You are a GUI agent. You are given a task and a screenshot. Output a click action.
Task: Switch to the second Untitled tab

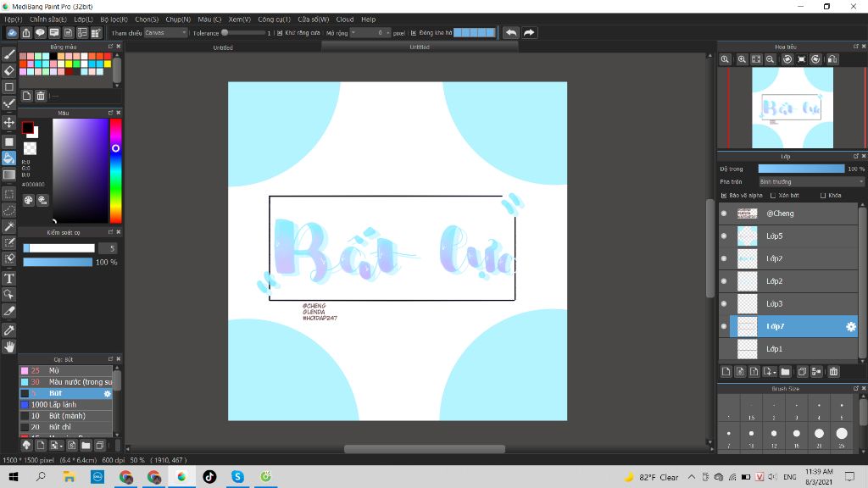420,47
